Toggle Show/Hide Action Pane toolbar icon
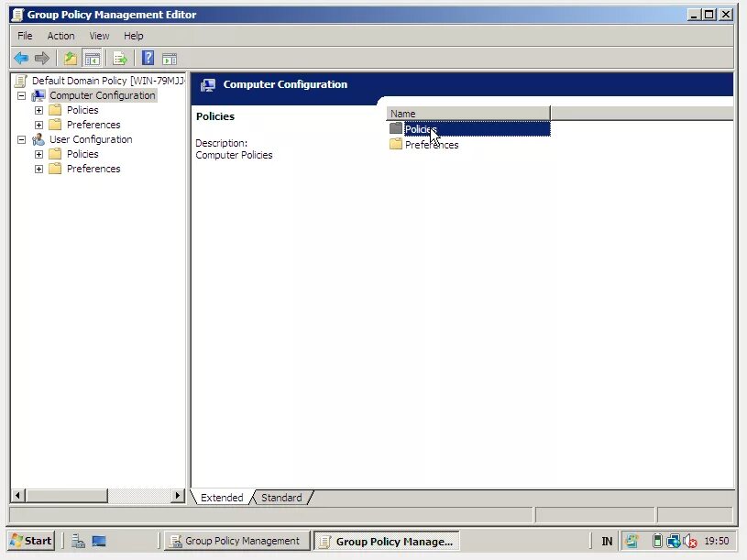 [x=170, y=59]
